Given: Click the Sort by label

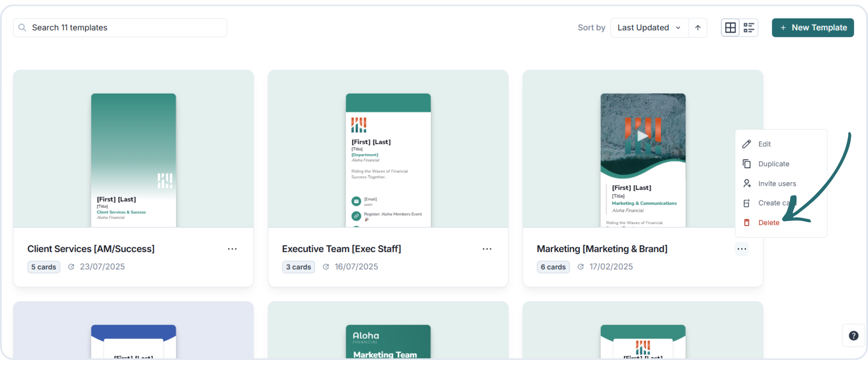Looking at the screenshot, I should [591, 28].
